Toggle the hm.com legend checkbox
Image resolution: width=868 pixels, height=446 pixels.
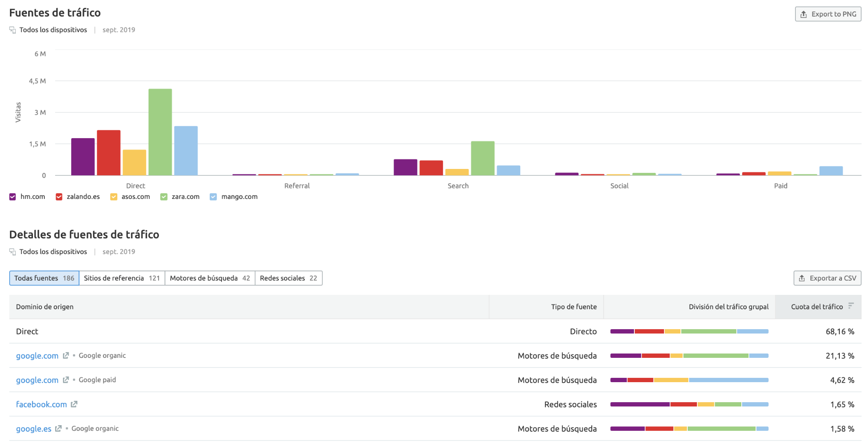[13, 197]
